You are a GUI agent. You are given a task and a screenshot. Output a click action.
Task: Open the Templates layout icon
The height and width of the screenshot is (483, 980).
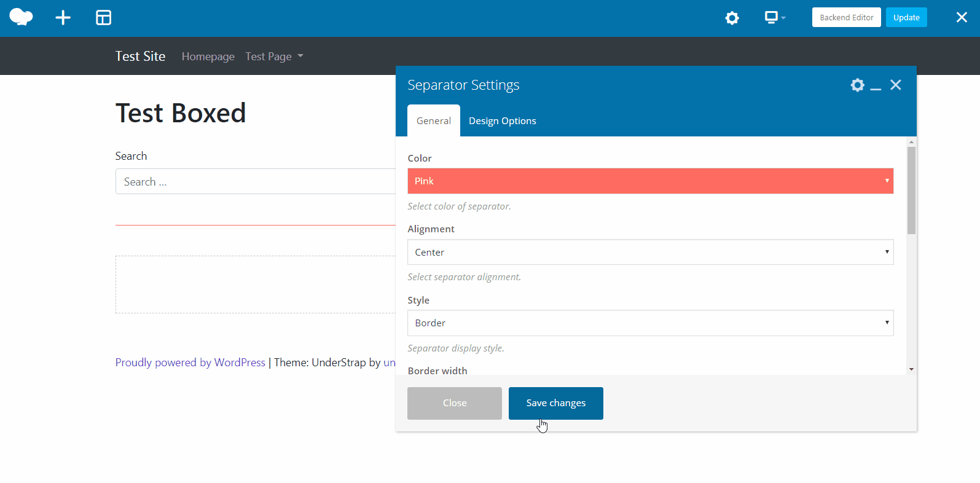click(103, 18)
